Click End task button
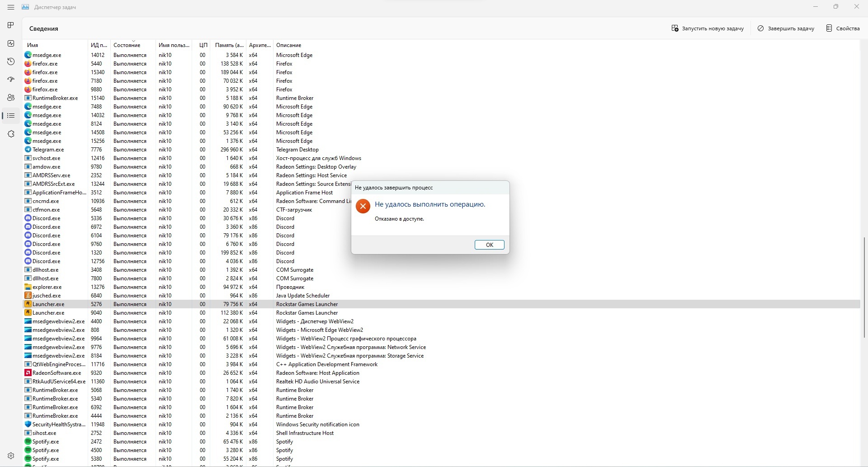This screenshot has width=868, height=467. tap(786, 28)
